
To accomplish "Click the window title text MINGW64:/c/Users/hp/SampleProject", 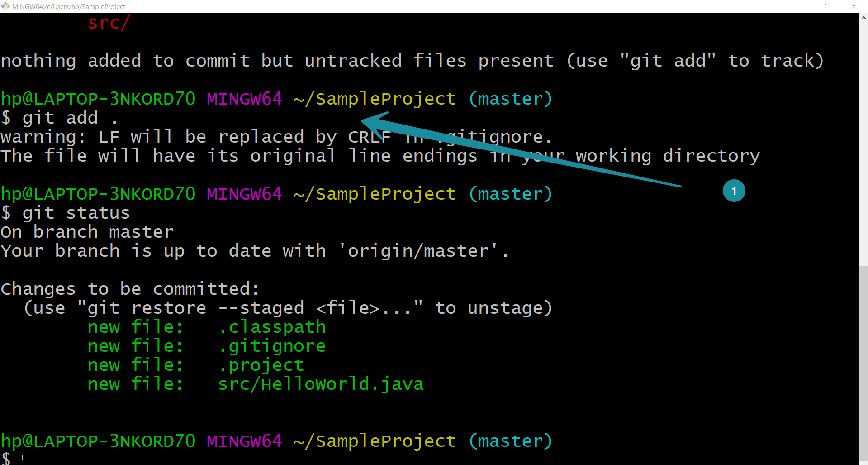I will click(x=69, y=7).
